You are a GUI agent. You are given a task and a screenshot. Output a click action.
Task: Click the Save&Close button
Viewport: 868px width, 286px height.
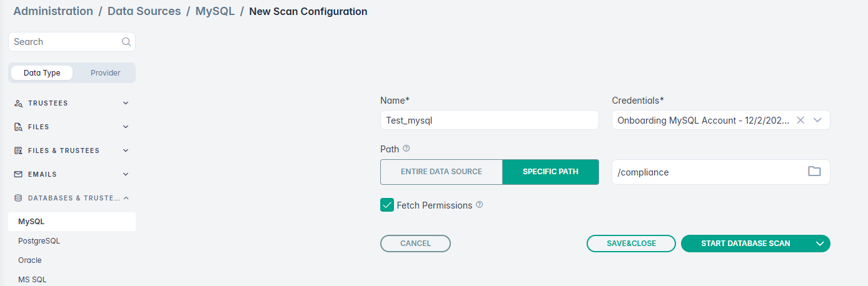pyautogui.click(x=631, y=244)
